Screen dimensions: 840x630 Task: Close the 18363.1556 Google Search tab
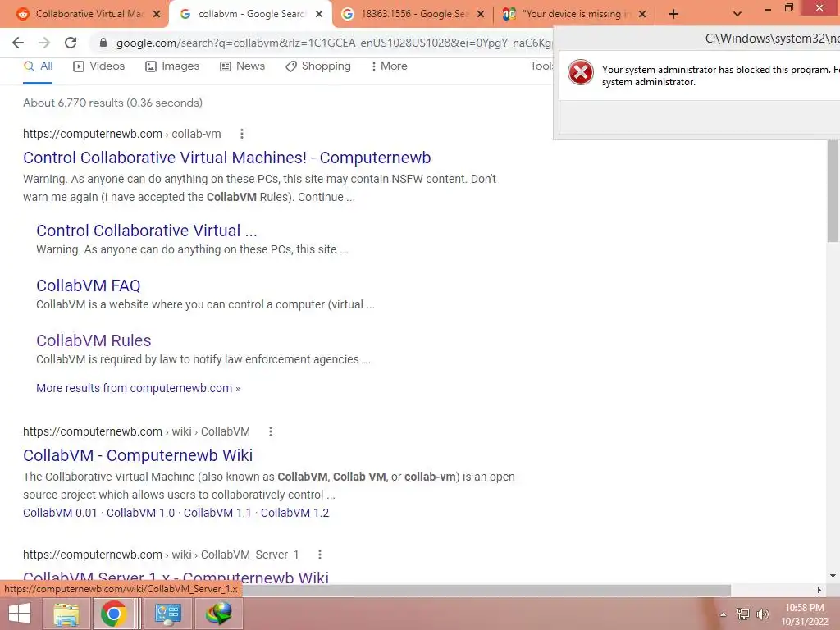tap(481, 15)
